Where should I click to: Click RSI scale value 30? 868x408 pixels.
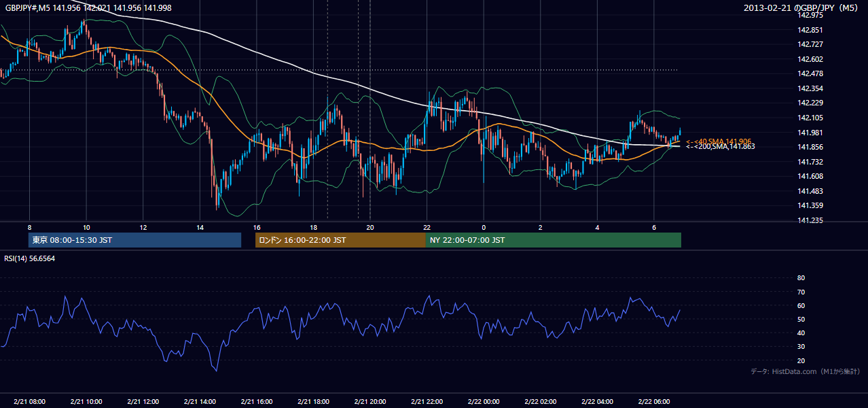tap(801, 347)
